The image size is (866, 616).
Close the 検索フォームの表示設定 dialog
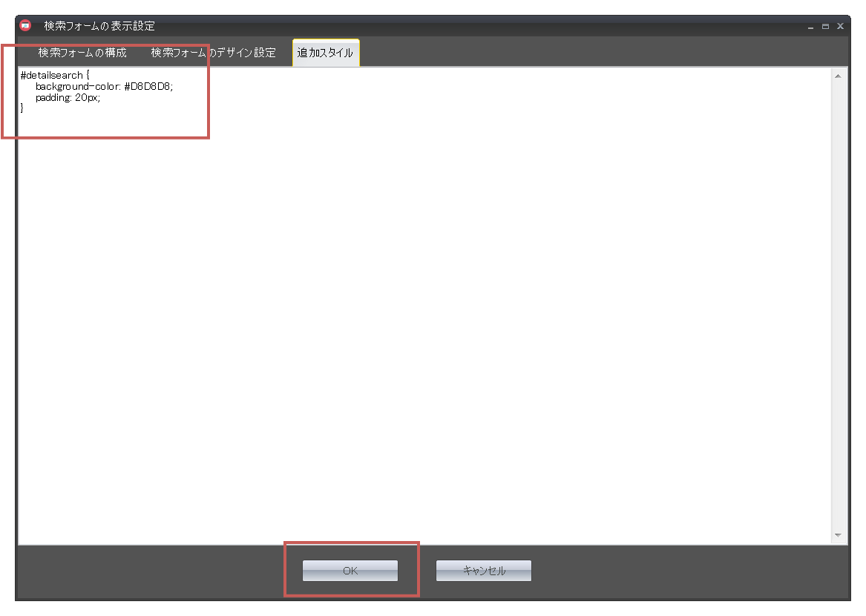840,26
